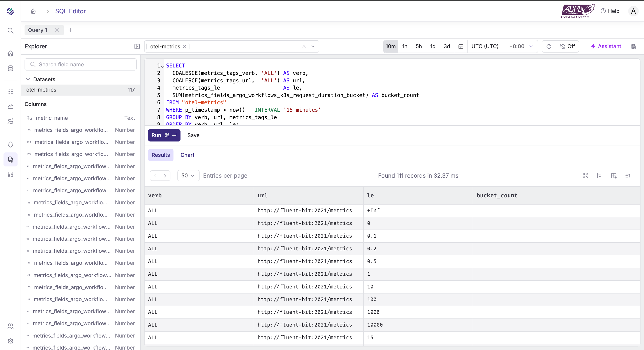
Task: Click the SQL editor sidebar icon
Action: (10, 159)
